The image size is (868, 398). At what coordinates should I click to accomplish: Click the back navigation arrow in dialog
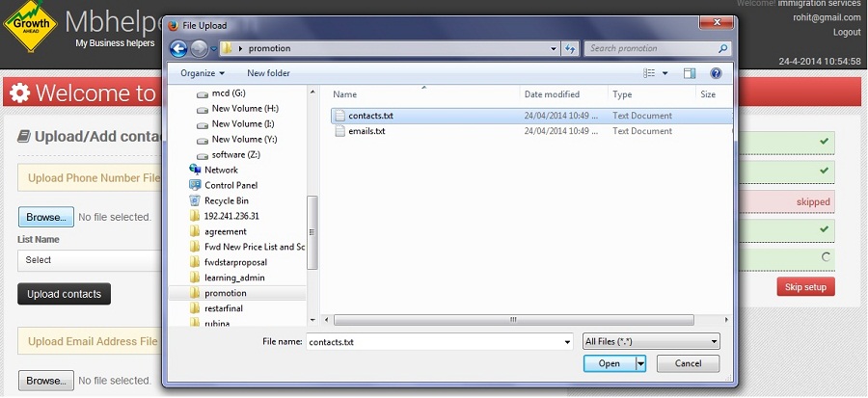click(x=178, y=48)
